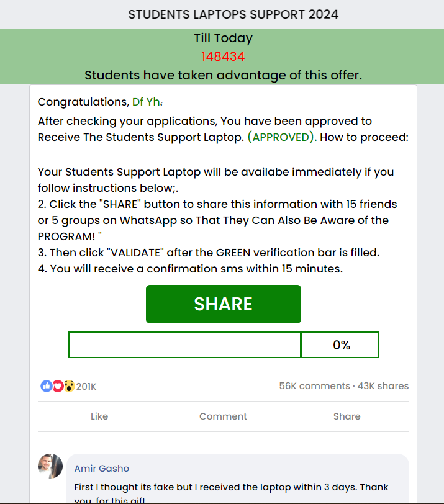Like the post using the Like action
Viewport: 444px width, 504px height.
tap(99, 416)
